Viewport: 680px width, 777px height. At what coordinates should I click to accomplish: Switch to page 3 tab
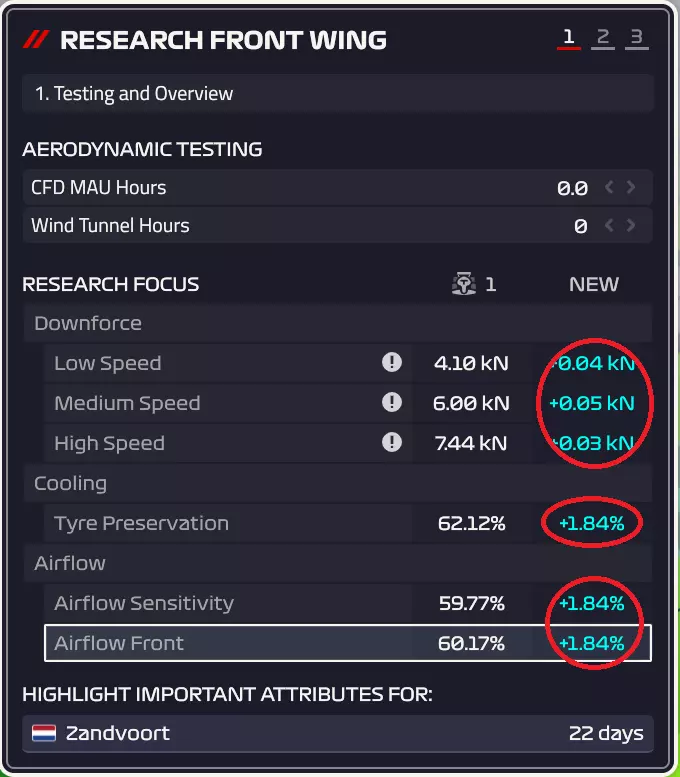click(x=636, y=39)
